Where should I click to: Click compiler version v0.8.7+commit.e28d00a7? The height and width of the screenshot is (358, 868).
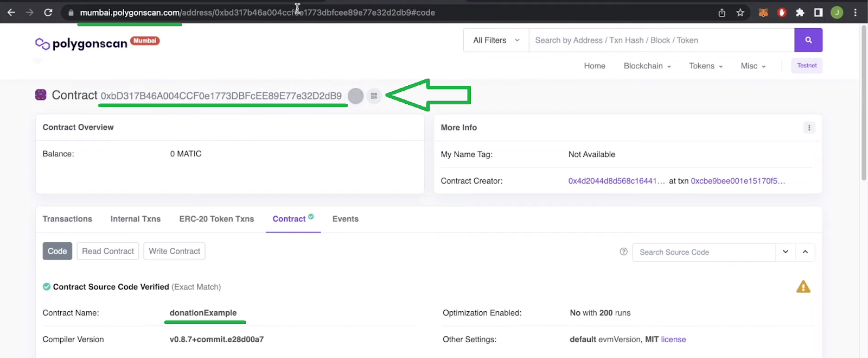point(216,340)
